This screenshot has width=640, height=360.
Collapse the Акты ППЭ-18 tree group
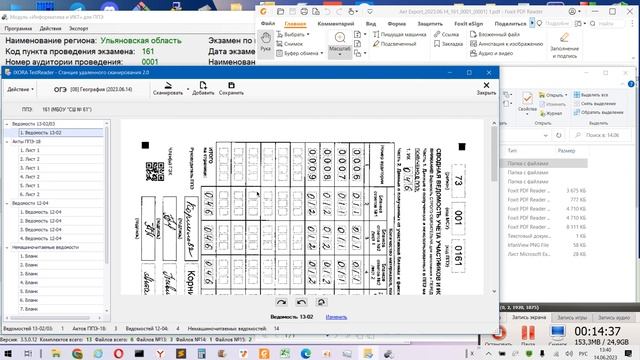coord(7,142)
